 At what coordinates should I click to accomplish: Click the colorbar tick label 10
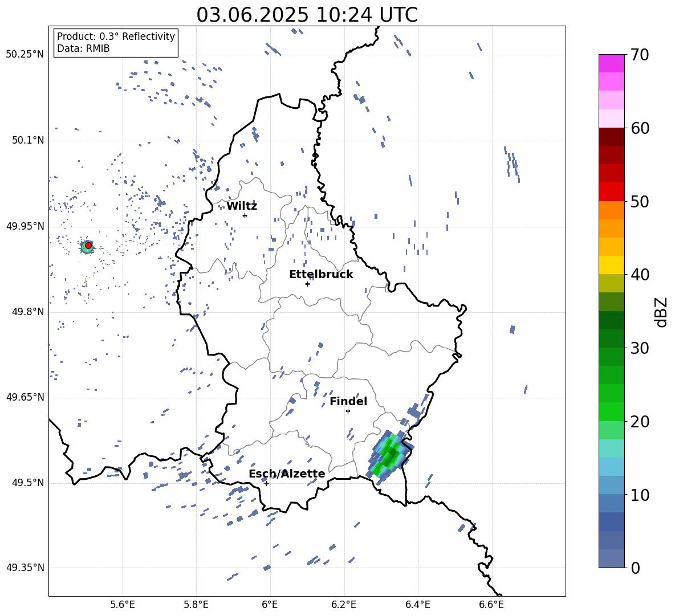(x=639, y=495)
